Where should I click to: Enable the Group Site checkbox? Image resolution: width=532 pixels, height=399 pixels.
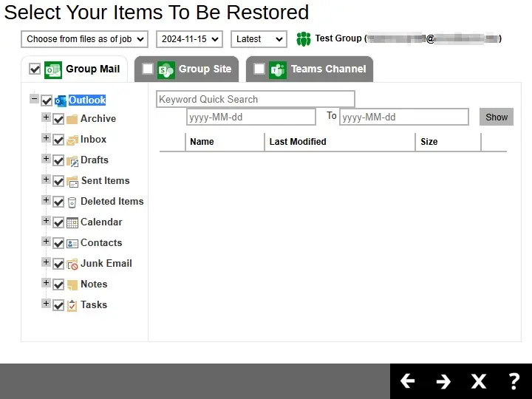tap(148, 69)
